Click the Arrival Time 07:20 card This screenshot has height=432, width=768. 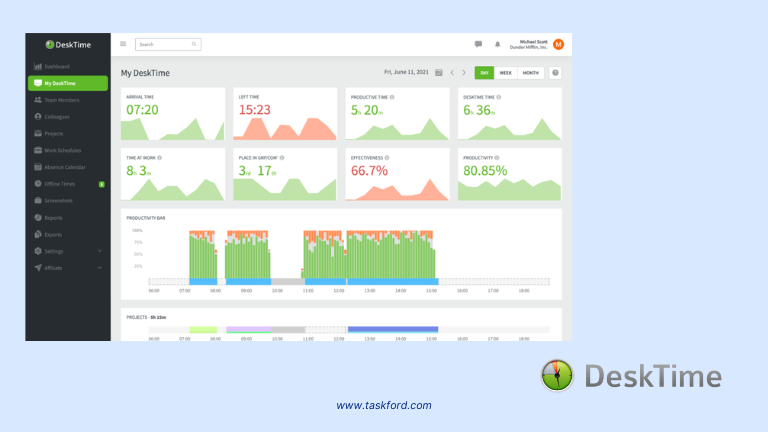pos(173,114)
